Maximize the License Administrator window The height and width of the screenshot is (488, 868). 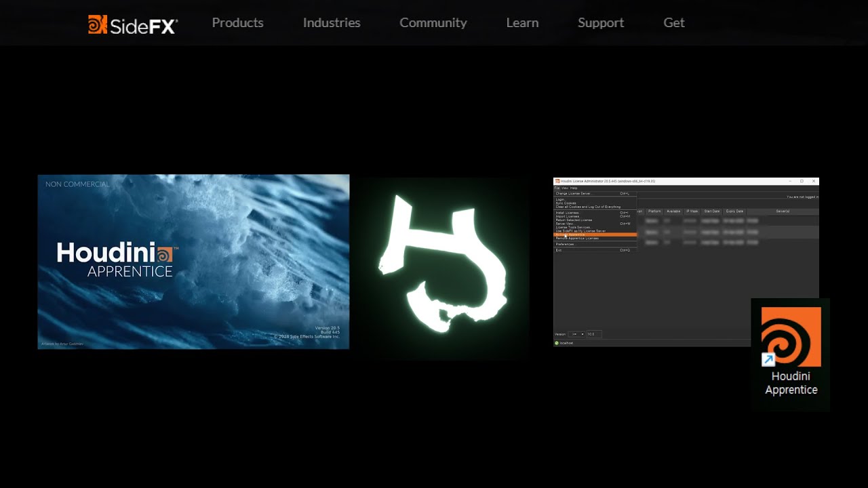pos(802,181)
